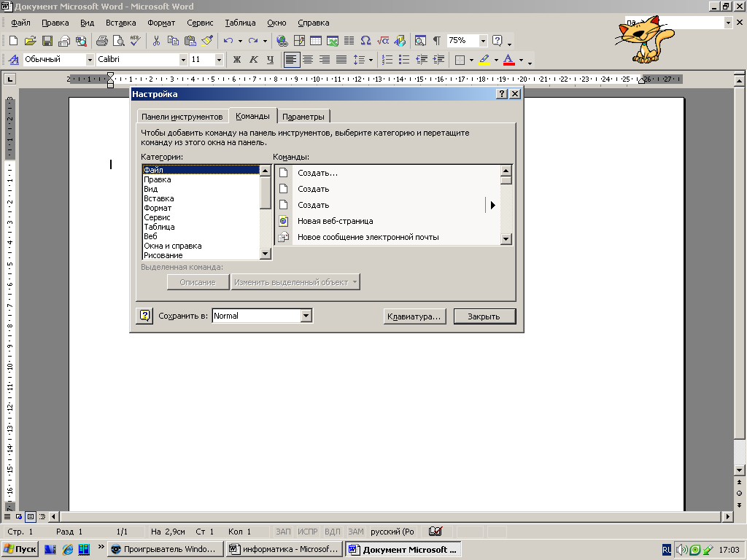Viewport: 747px width, 560px height.
Task: Open the Пуск start menu
Action: point(20,549)
